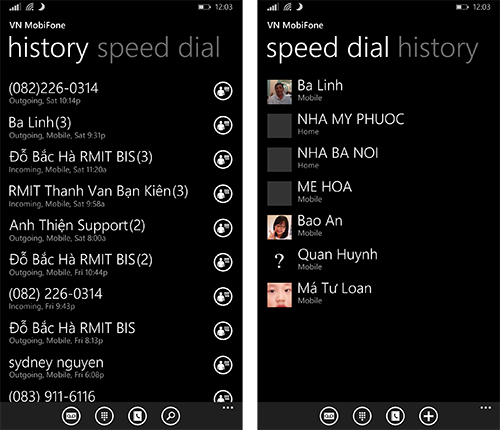Tap Ba Linh's photo thumbnail
Screen dimensions: 500x430
[279, 92]
